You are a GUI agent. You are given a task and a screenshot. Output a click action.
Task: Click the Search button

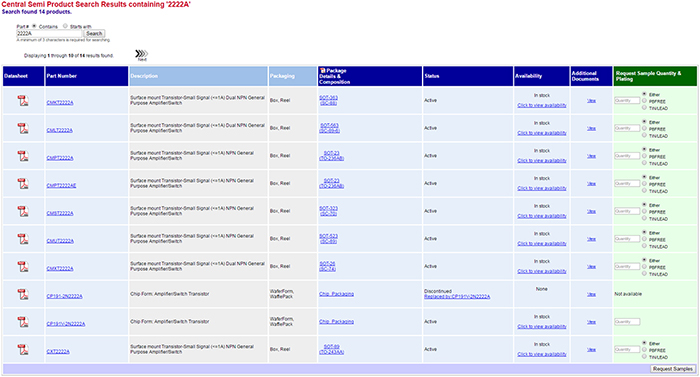click(x=94, y=34)
